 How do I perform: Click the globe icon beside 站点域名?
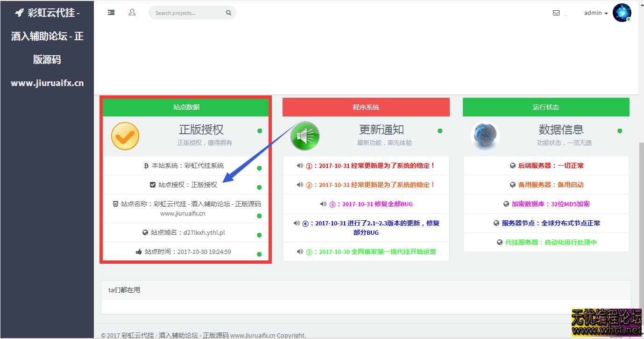tap(145, 232)
